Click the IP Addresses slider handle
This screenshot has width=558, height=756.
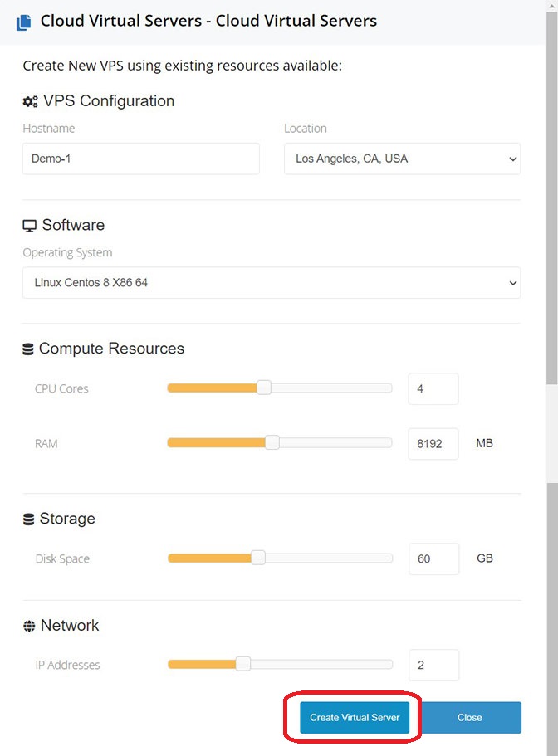point(243,664)
